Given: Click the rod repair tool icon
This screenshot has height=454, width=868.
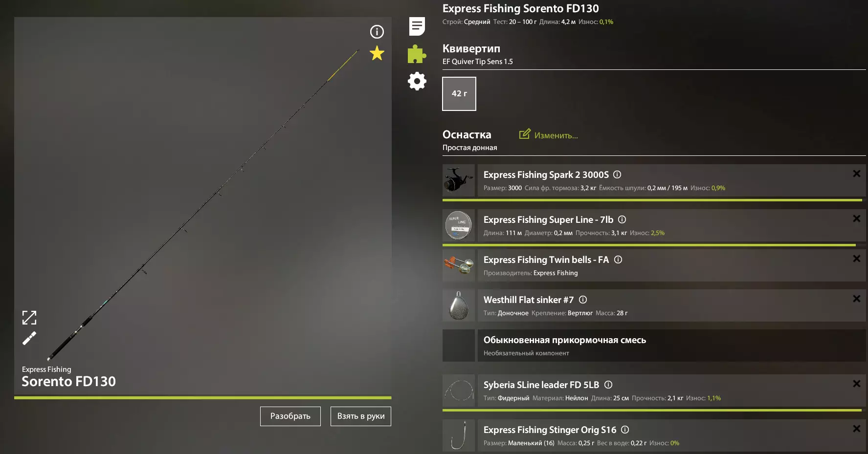Looking at the screenshot, I should (x=29, y=338).
